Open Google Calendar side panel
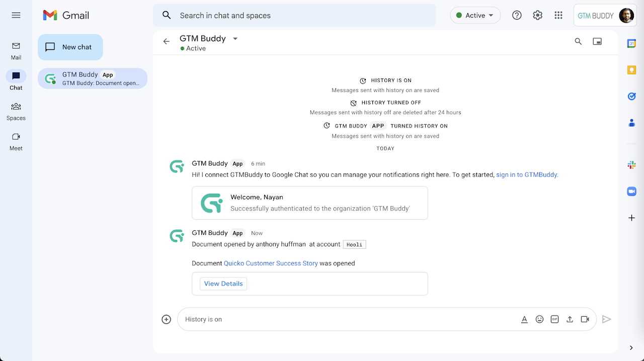 pos(631,44)
